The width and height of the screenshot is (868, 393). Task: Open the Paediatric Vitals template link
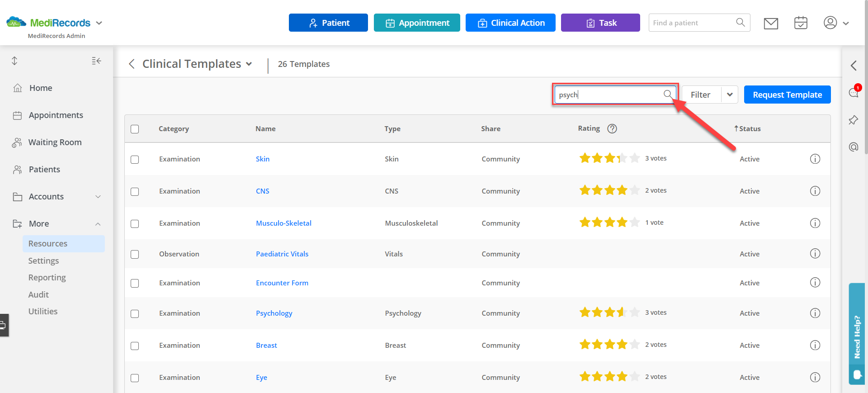pyautogui.click(x=282, y=254)
